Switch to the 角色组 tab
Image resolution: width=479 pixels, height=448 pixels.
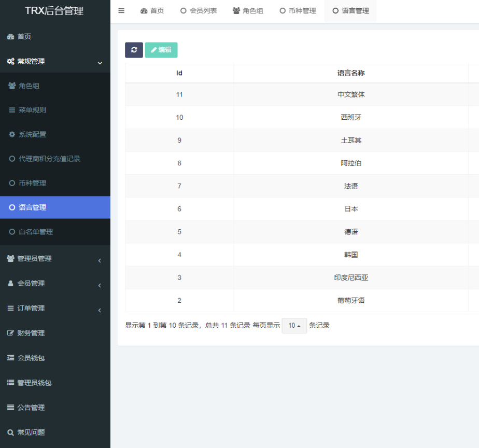[248, 11]
